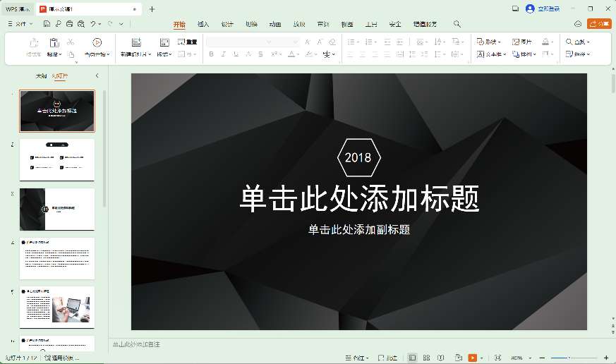Switch to the Design (设计) ribbon tab
The height and width of the screenshot is (364, 616).
point(227,25)
